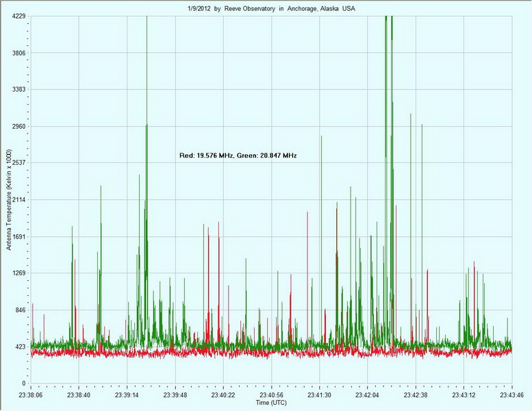
Task: Click the 2114 y-axis tick label
Action: pos(18,199)
